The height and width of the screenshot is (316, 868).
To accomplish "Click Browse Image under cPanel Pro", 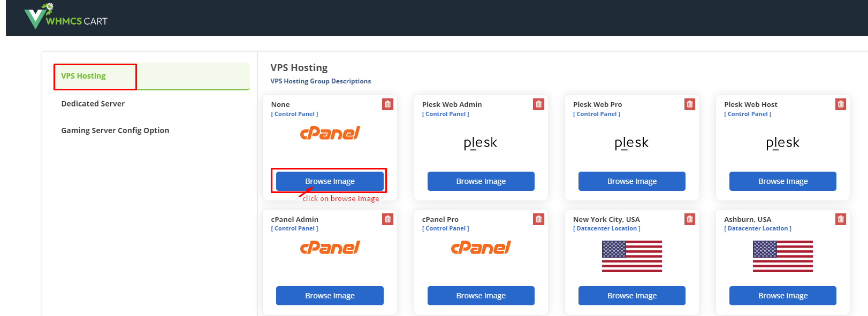I will pos(481,296).
